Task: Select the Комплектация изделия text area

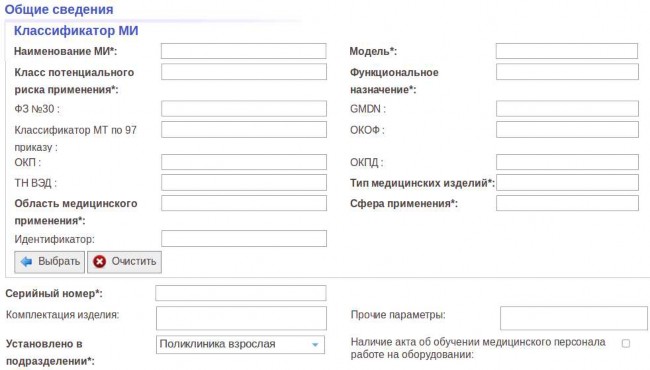Action: coord(241,318)
